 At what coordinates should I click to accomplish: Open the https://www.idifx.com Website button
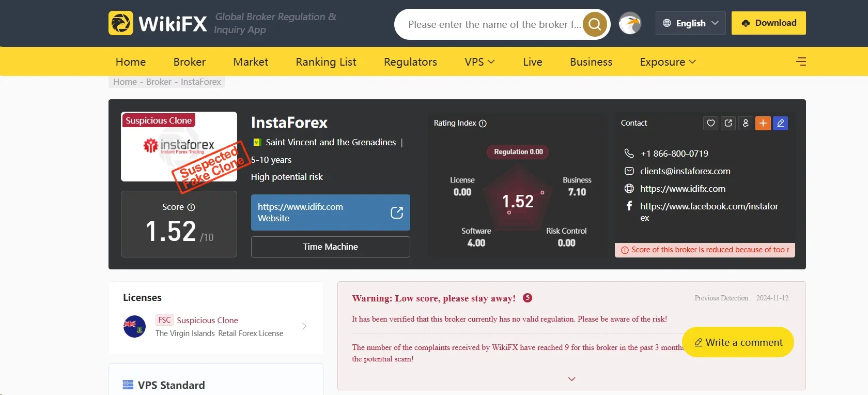pos(331,212)
